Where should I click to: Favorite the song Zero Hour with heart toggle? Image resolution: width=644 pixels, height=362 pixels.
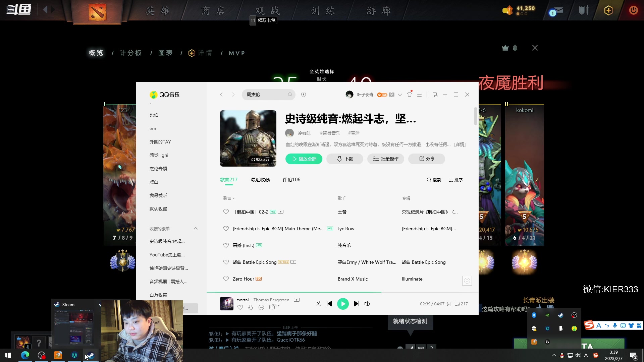226,279
